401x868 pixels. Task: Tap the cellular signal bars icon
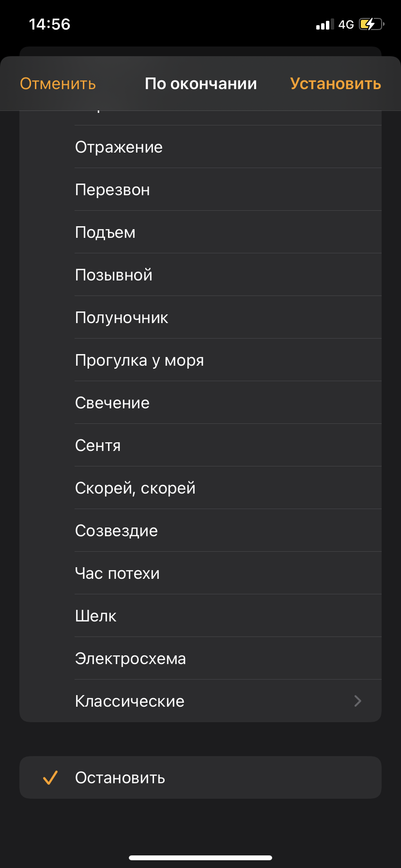coord(325,24)
